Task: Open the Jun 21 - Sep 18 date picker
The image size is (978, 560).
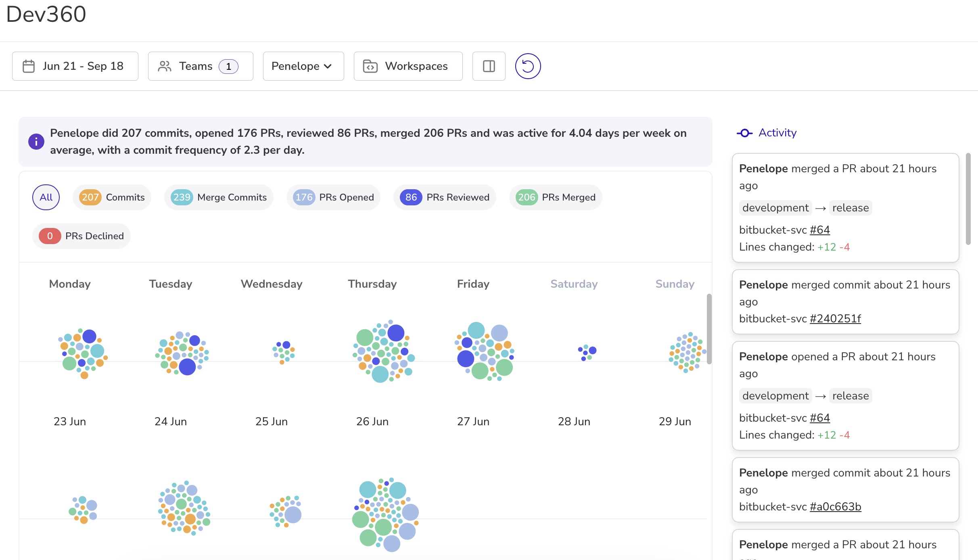Action: (x=75, y=66)
